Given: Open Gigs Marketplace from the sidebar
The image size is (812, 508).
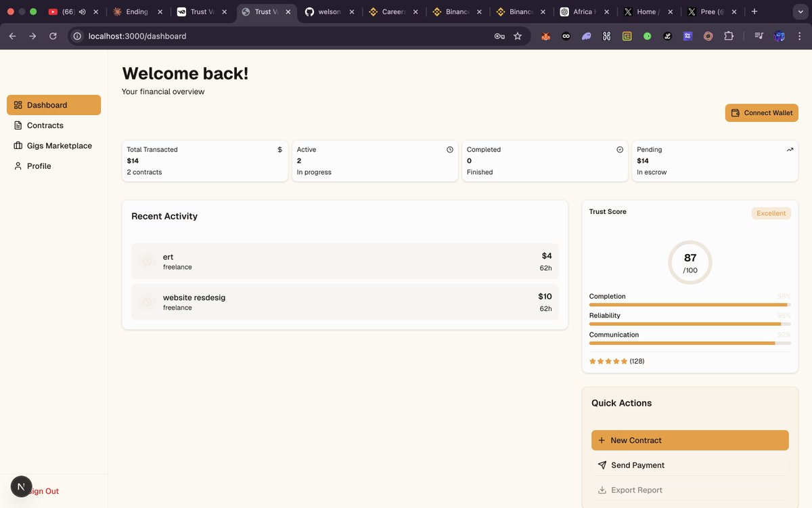Looking at the screenshot, I should tap(53, 146).
